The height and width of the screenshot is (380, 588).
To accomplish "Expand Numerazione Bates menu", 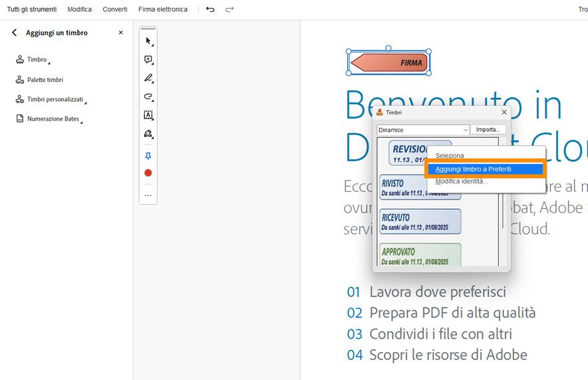I will [x=49, y=119].
